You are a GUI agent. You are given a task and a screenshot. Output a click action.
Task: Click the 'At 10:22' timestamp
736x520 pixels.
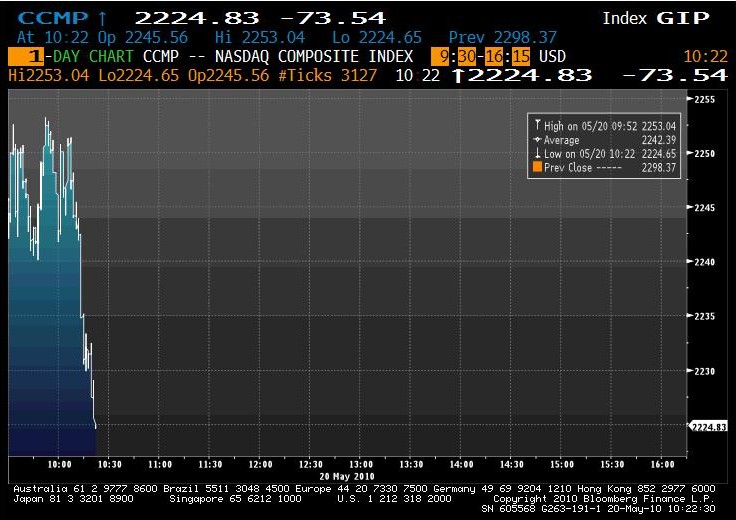point(53,37)
